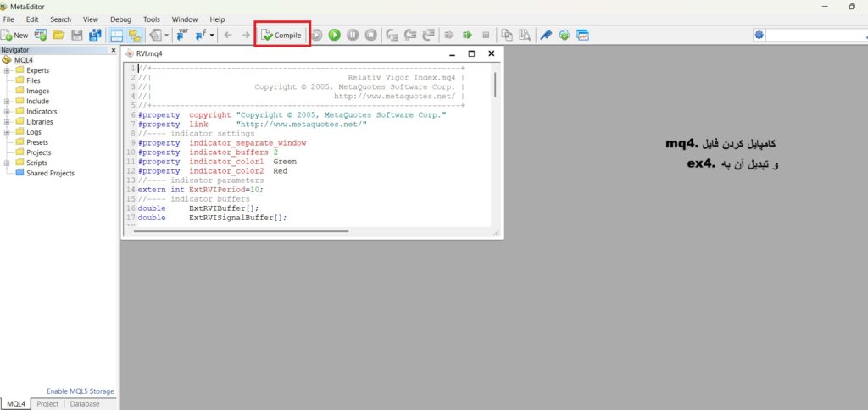Open the function list dropdown arrow
This screenshot has width=868, height=410.
pyautogui.click(x=212, y=35)
